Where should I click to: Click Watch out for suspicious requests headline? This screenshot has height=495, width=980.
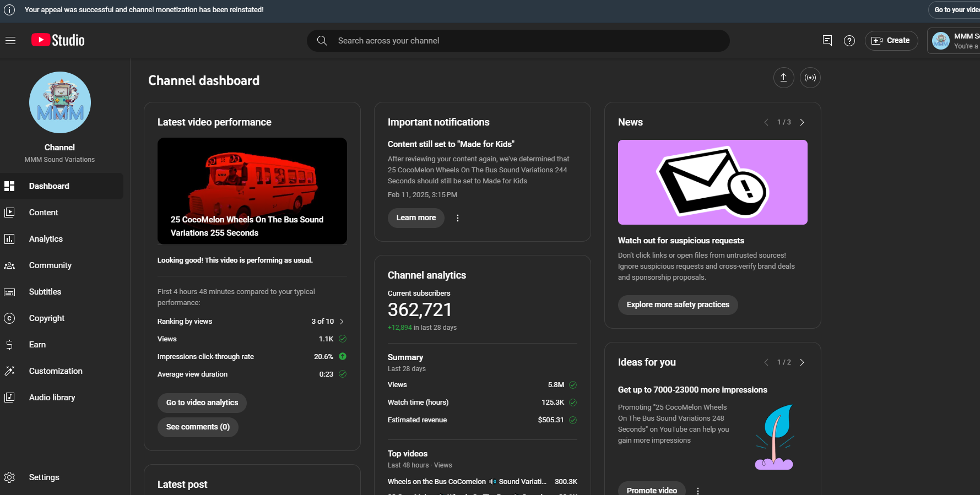click(x=681, y=241)
